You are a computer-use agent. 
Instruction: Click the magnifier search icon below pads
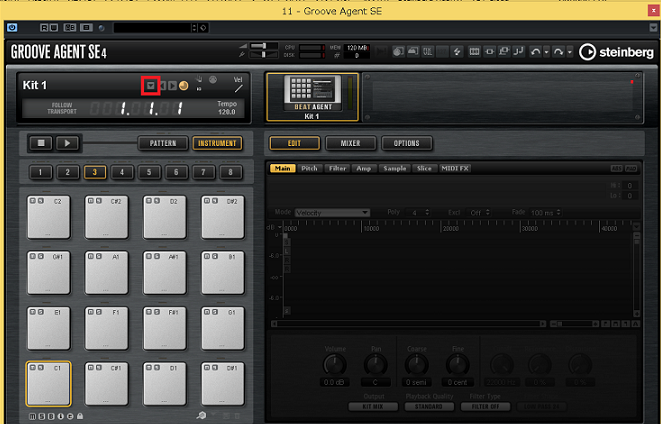[x=202, y=416]
